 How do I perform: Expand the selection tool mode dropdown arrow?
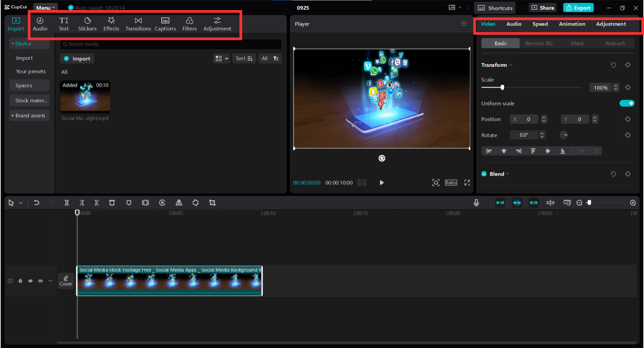pos(21,203)
